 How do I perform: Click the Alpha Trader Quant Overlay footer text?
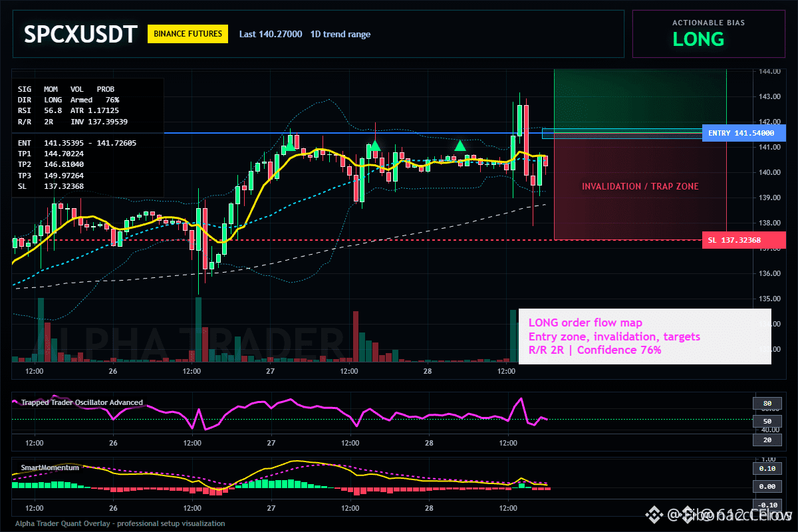tap(120, 523)
